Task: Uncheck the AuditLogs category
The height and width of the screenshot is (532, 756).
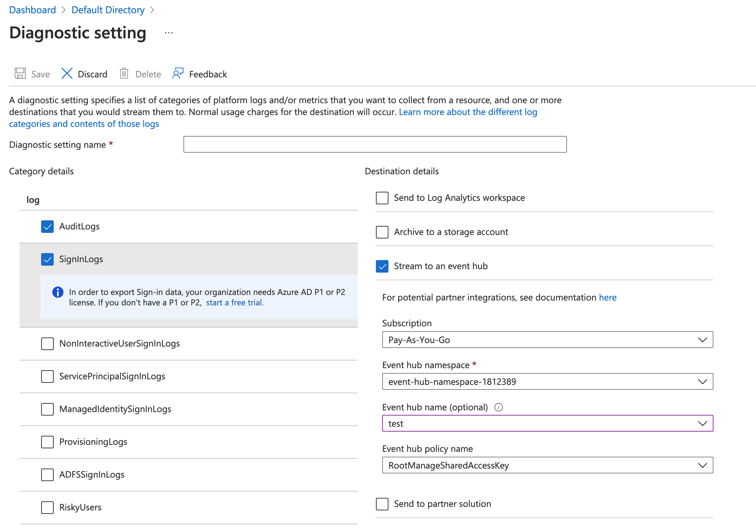Action: pyautogui.click(x=47, y=226)
